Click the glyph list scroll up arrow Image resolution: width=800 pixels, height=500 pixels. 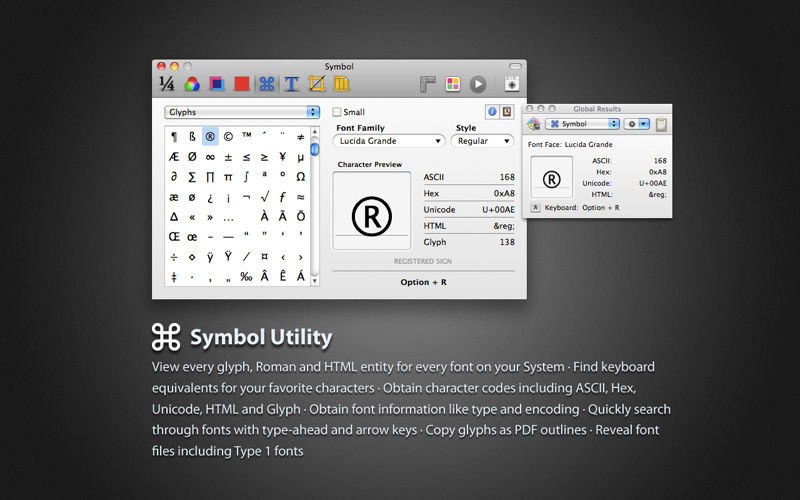[x=314, y=132]
